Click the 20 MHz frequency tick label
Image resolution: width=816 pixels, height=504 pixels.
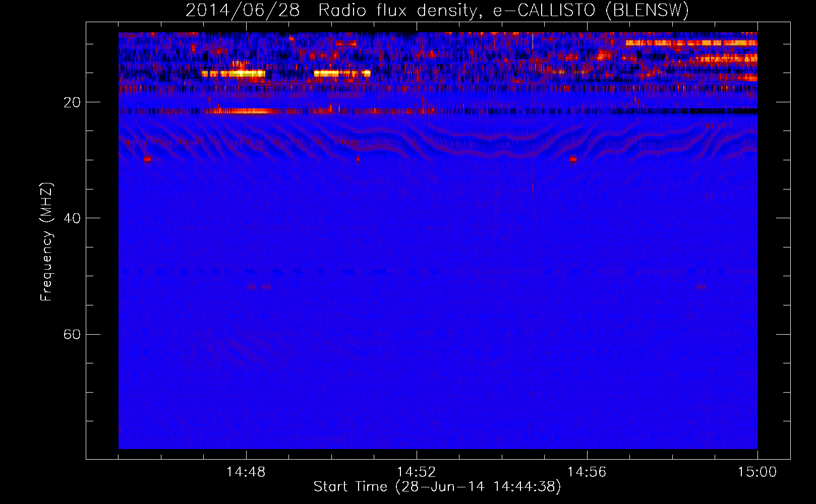72,102
